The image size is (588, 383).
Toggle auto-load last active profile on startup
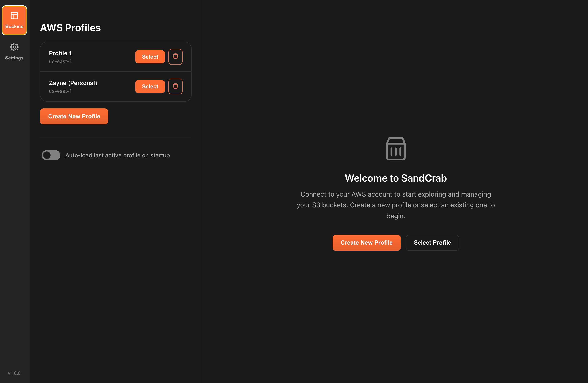(x=51, y=155)
